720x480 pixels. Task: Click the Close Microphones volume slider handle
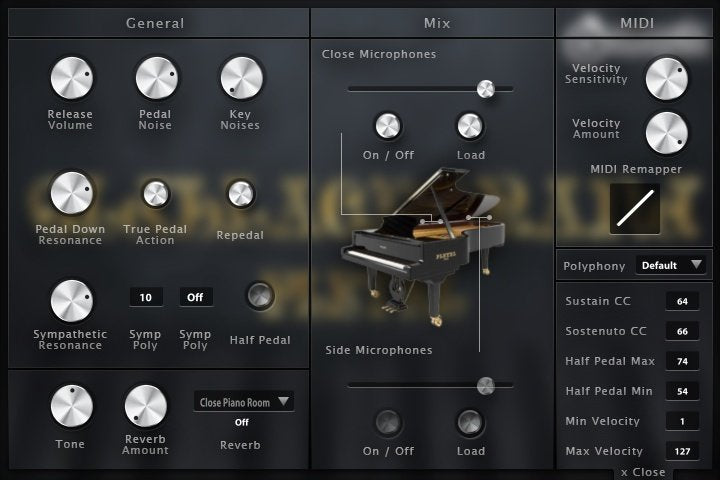click(x=485, y=89)
